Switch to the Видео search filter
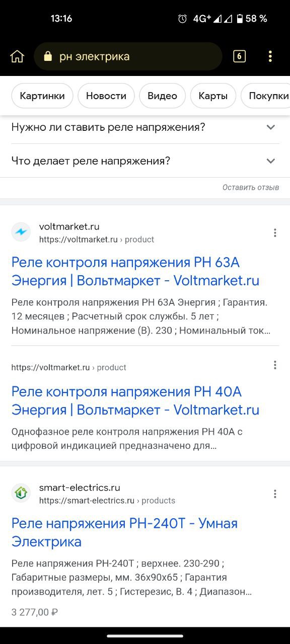 (x=162, y=96)
